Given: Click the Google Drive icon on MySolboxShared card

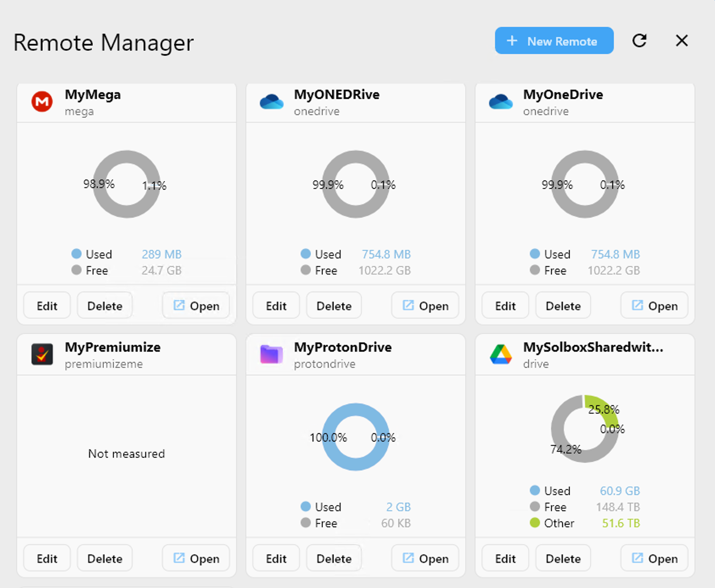Looking at the screenshot, I should pyautogui.click(x=501, y=354).
